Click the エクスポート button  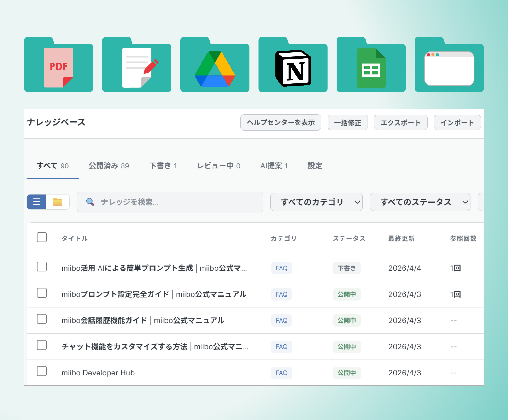[x=401, y=122]
